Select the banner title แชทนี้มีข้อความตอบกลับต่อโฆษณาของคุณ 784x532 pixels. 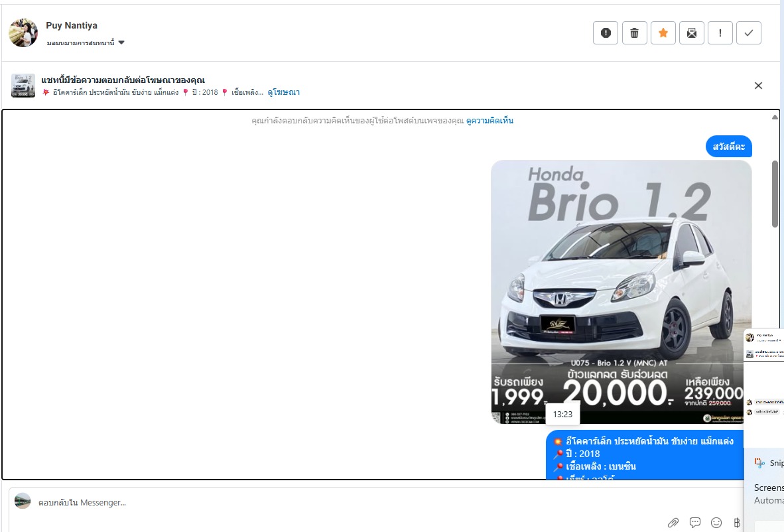click(123, 80)
